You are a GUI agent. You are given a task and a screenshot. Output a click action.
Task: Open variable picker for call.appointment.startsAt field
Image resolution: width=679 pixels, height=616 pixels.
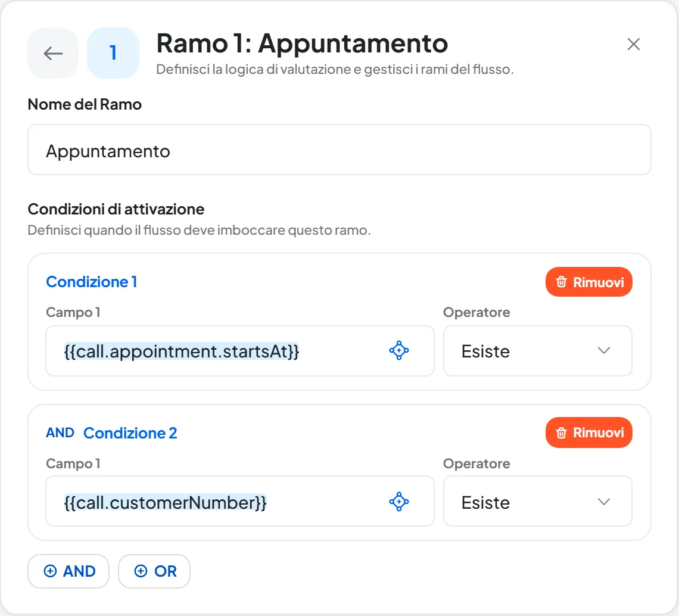click(399, 350)
